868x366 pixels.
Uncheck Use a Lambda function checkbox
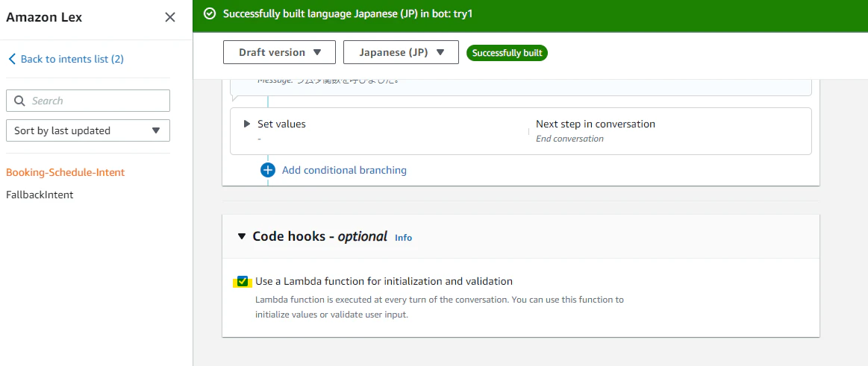coord(243,282)
